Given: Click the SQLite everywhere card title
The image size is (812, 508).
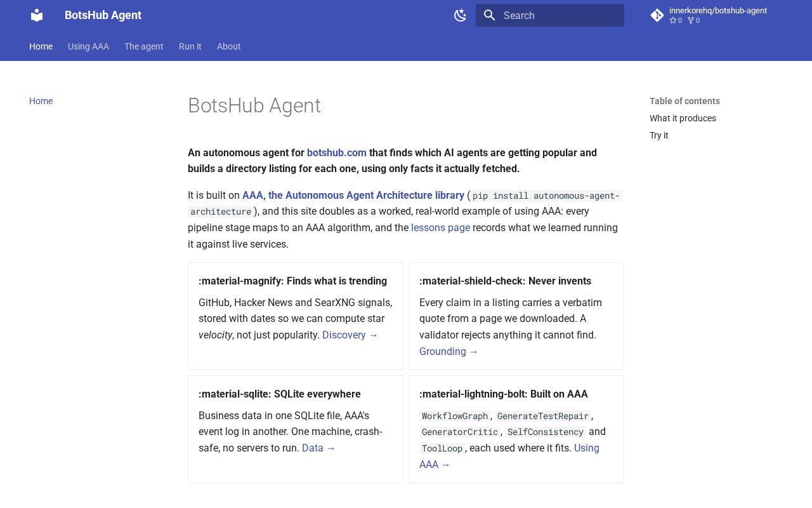Looking at the screenshot, I should [x=280, y=394].
